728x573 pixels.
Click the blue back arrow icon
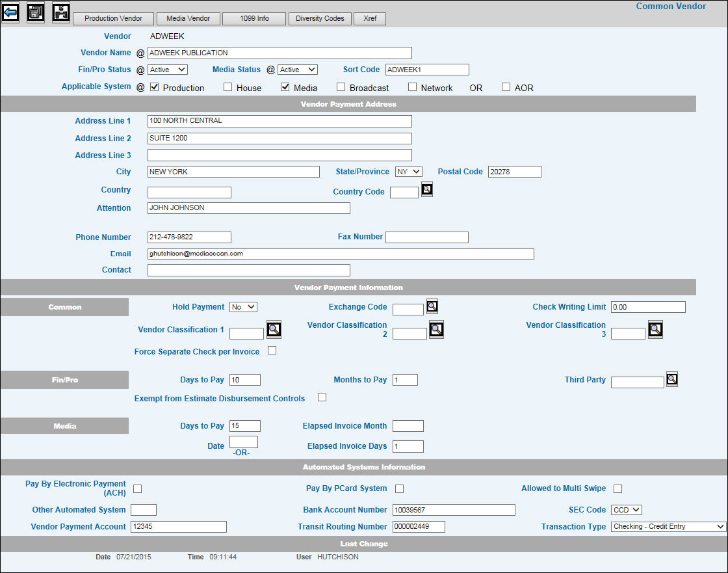(10, 12)
